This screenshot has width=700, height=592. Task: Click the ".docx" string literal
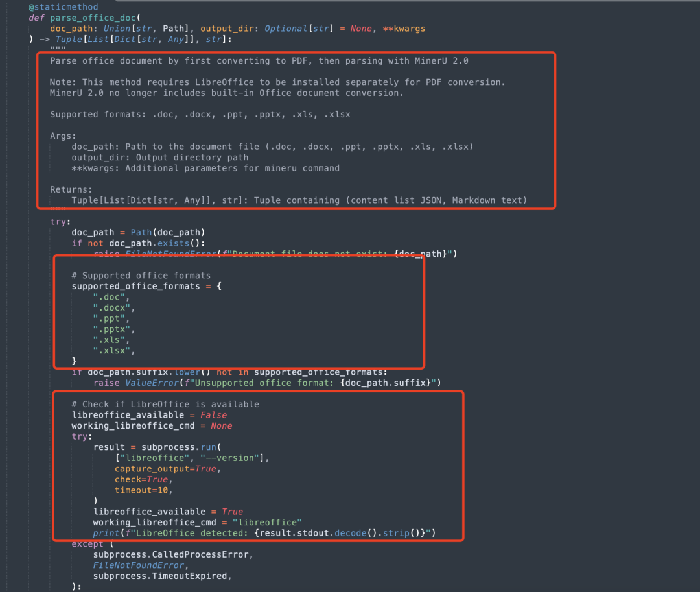point(111,307)
